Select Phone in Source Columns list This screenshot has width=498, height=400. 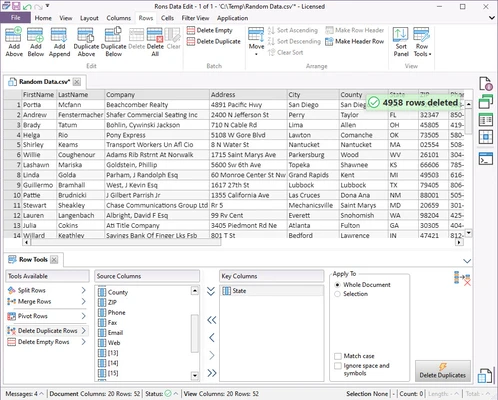tap(143, 313)
